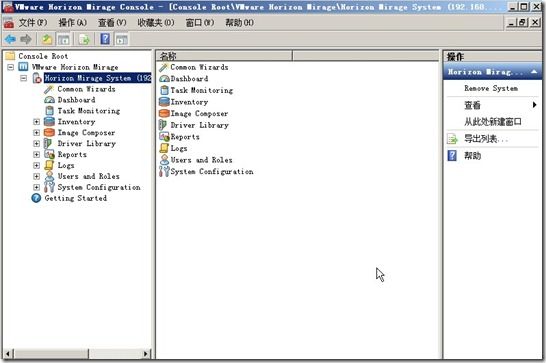Expand the Reports tree node
This screenshot has height=363, width=546.
pyautogui.click(x=37, y=154)
